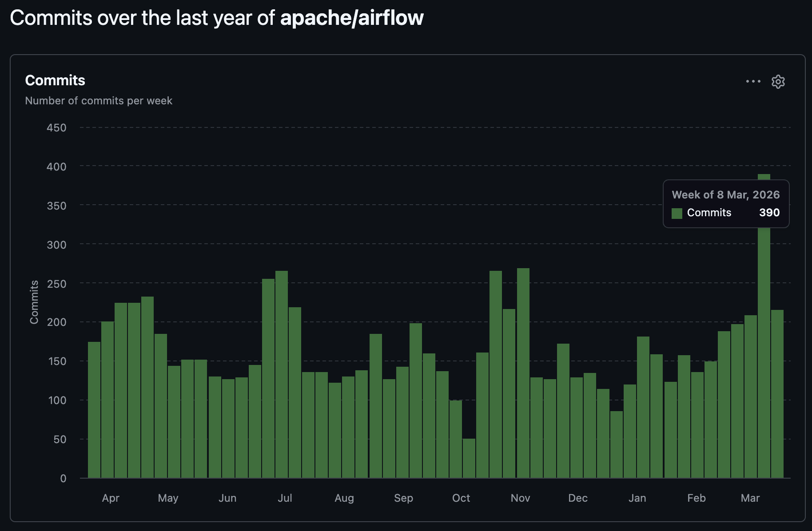
Task: Open the chart settings gear icon
Action: [x=778, y=82]
